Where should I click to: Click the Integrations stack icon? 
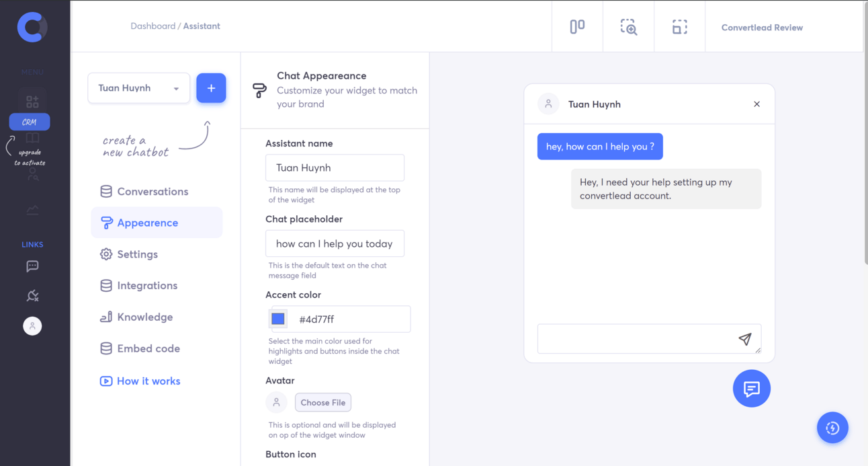(106, 286)
